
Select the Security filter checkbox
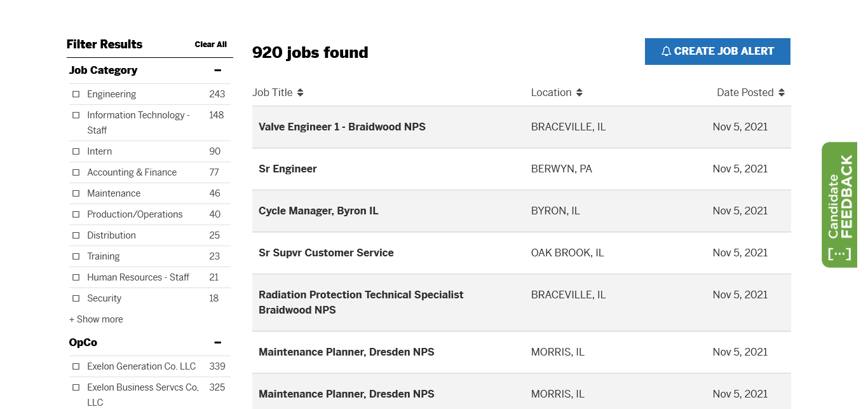(x=76, y=298)
